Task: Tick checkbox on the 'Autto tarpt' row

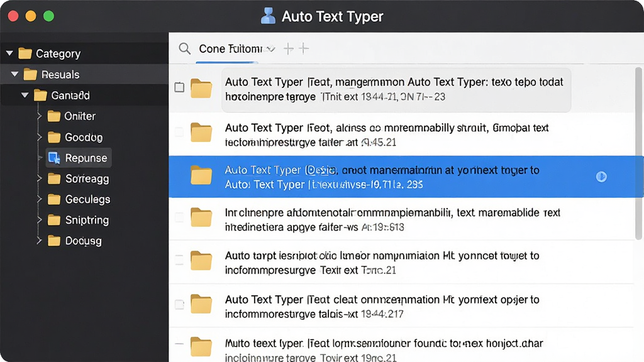Action: pos(179,260)
